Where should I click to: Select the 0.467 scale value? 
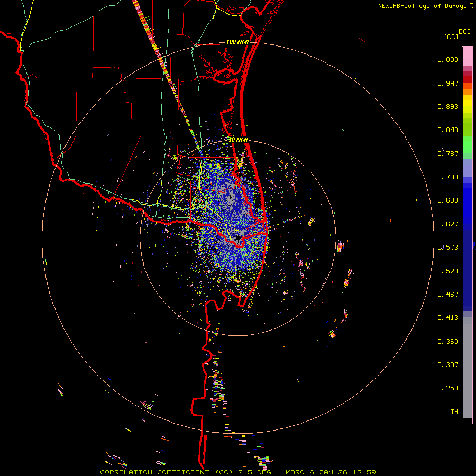[448, 295]
